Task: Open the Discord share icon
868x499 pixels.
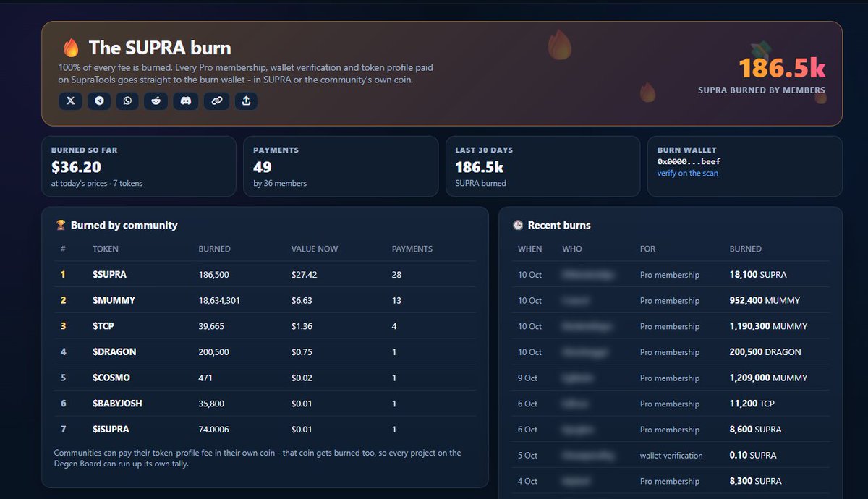Action: coord(187,101)
